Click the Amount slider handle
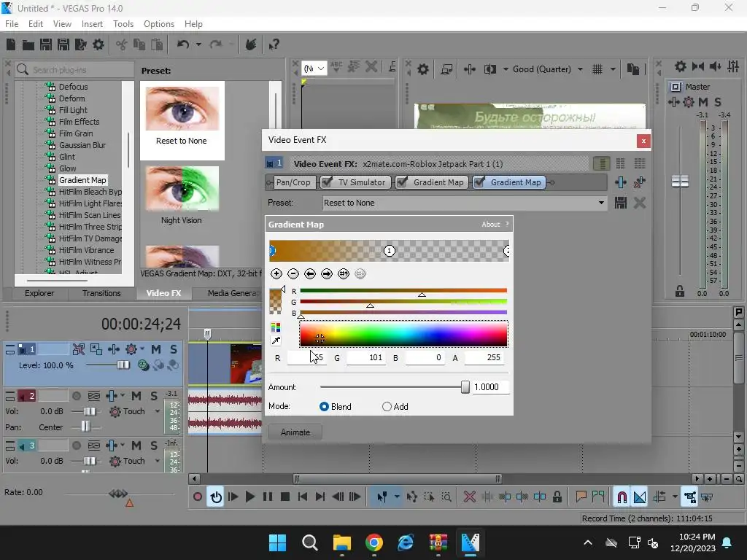Screen dimensions: 747x560 point(465,387)
